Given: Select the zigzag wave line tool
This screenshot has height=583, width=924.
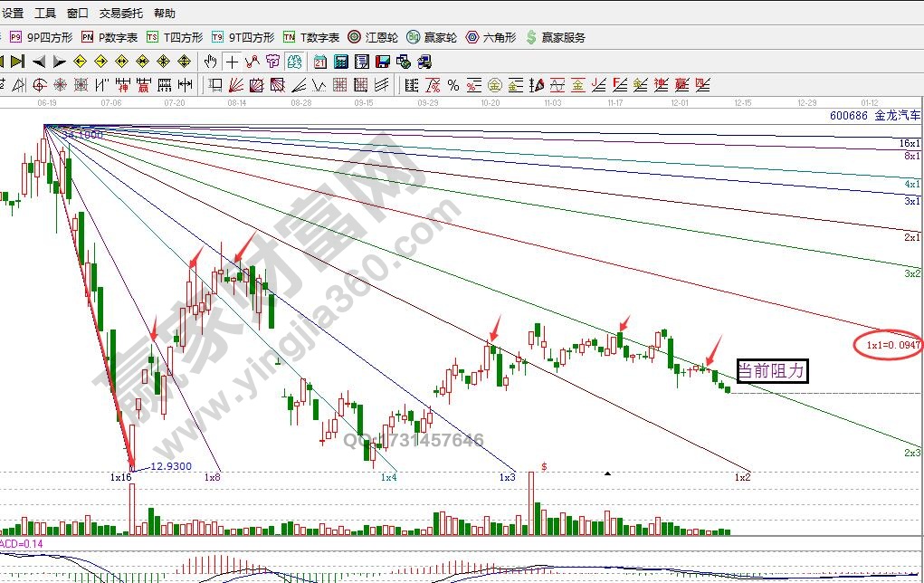Looking at the screenshot, I should 319,86.
